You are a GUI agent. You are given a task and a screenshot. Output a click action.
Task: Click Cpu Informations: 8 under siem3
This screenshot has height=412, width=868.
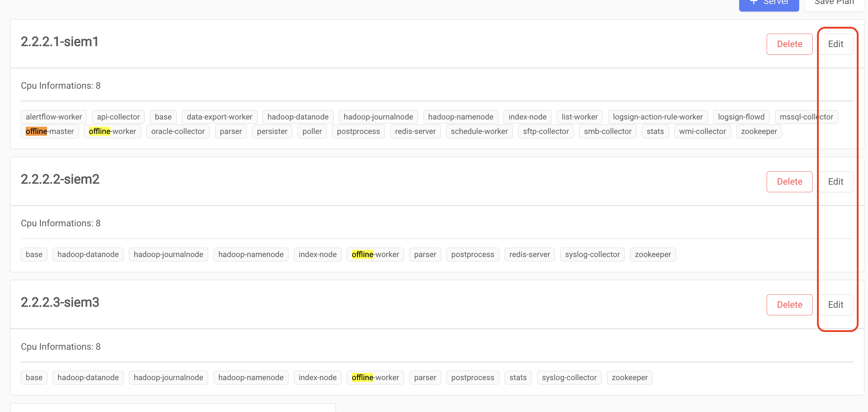61,347
